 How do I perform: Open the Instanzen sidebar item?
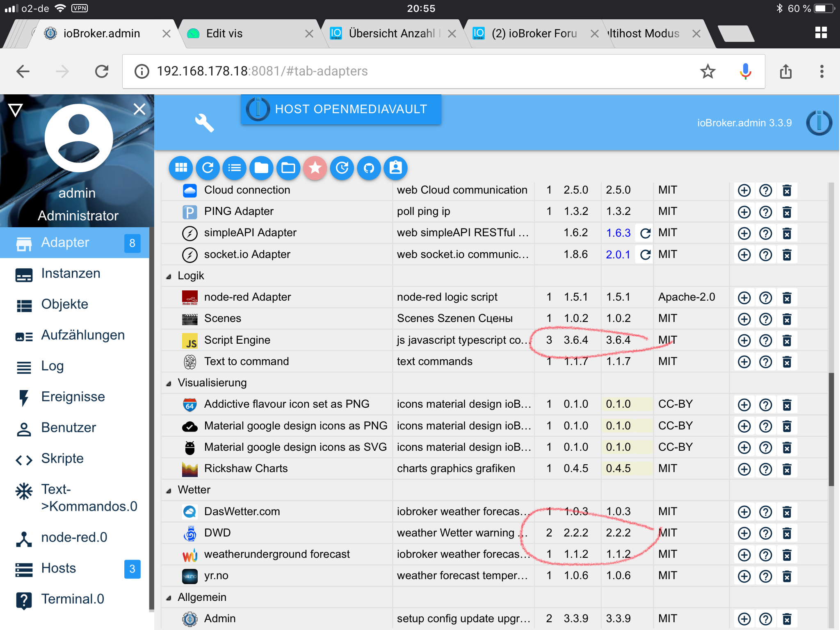click(x=71, y=274)
